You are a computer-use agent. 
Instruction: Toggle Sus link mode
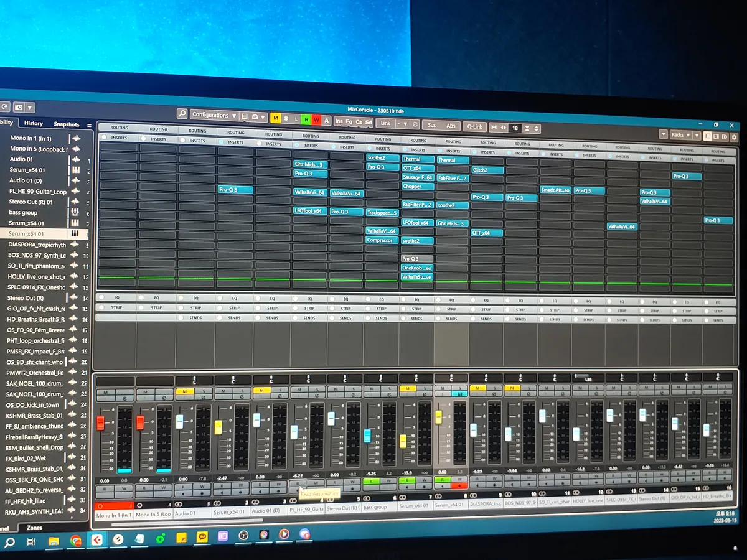[431, 125]
